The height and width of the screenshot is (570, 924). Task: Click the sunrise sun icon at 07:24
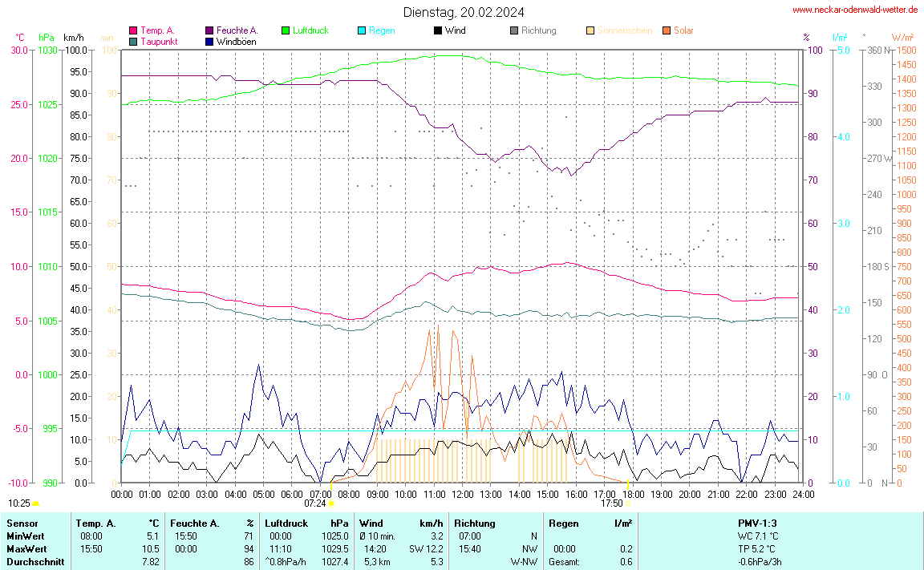[x=330, y=503]
